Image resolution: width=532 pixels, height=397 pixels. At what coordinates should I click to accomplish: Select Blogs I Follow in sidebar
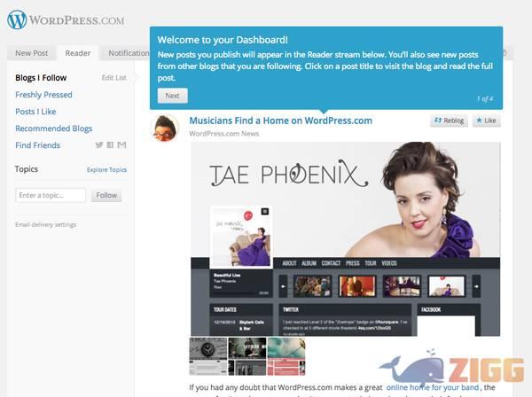41,78
